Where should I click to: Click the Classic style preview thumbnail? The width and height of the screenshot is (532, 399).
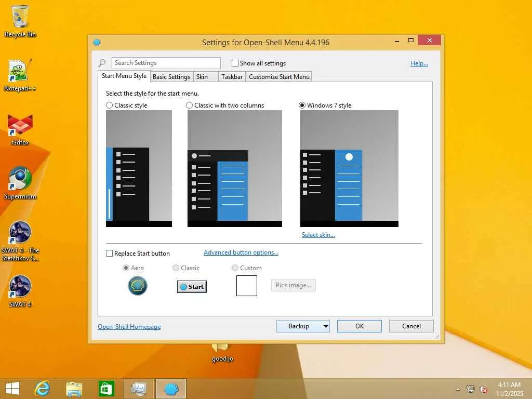(139, 169)
